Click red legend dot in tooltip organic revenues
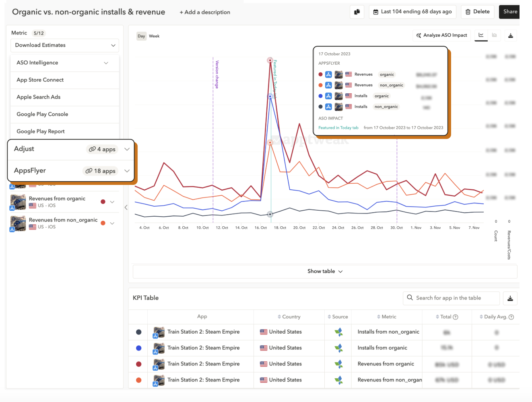This screenshot has height=402, width=532. point(320,74)
